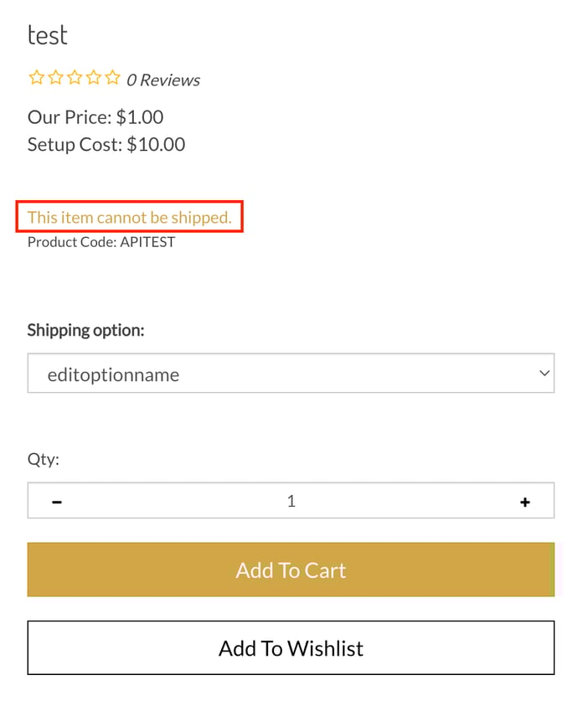Click the product title "test"
588x701 pixels.
click(47, 35)
